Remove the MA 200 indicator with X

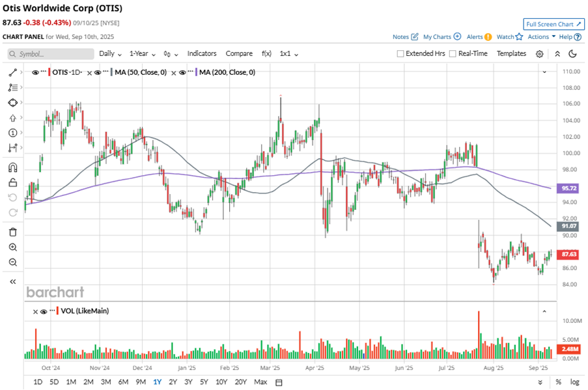pos(174,73)
